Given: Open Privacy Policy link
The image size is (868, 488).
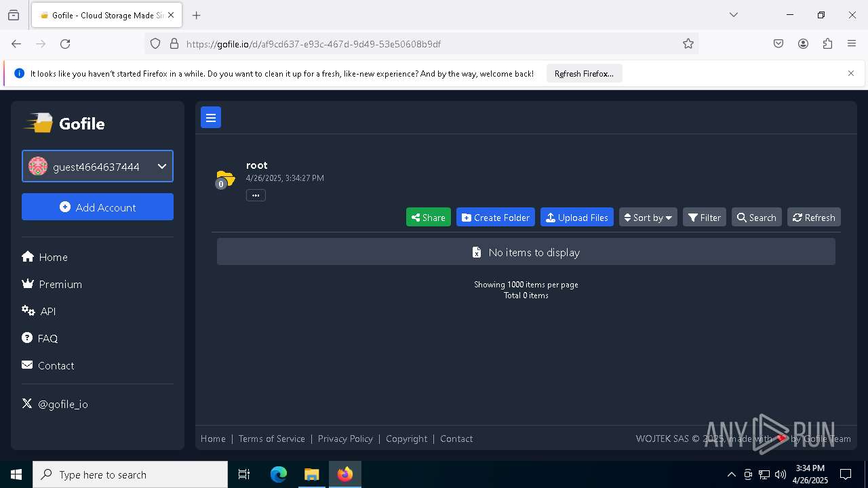Looking at the screenshot, I should (345, 439).
